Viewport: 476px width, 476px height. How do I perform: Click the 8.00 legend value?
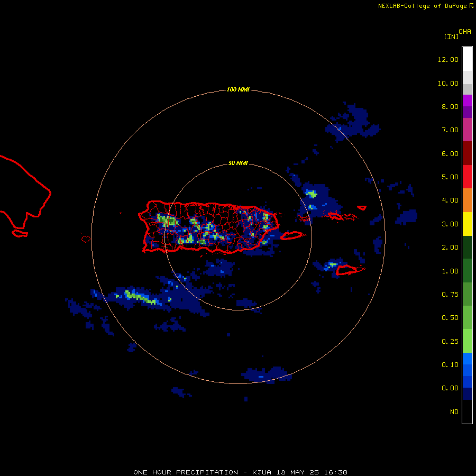pos(450,106)
